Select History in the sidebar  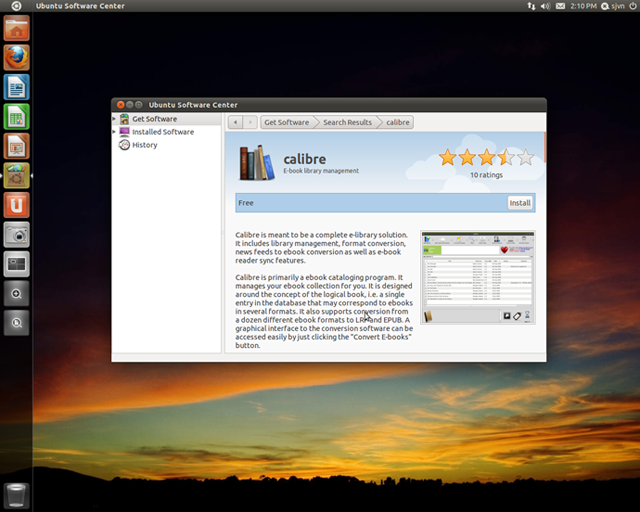[167, 145]
